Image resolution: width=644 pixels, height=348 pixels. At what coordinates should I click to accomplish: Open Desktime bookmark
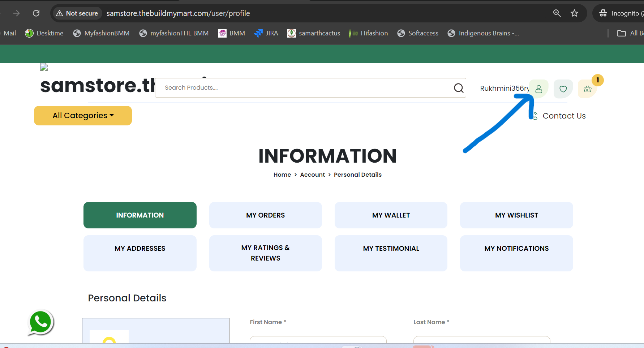point(44,33)
